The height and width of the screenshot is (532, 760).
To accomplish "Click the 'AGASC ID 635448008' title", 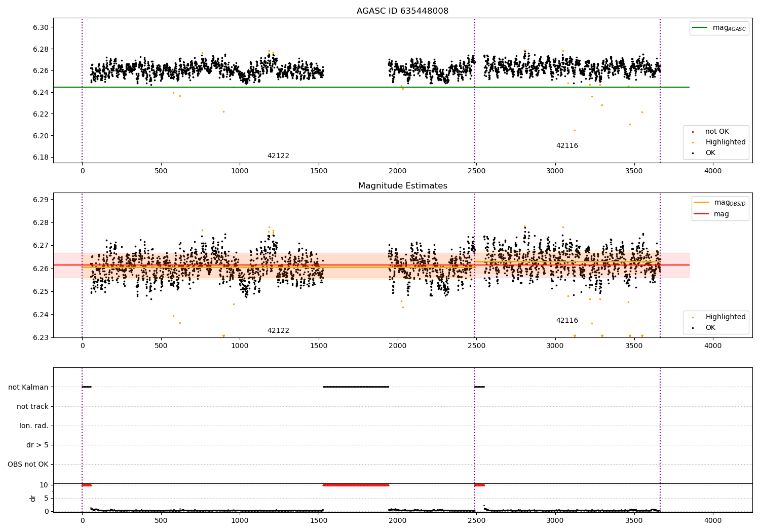I will tap(402, 11).
